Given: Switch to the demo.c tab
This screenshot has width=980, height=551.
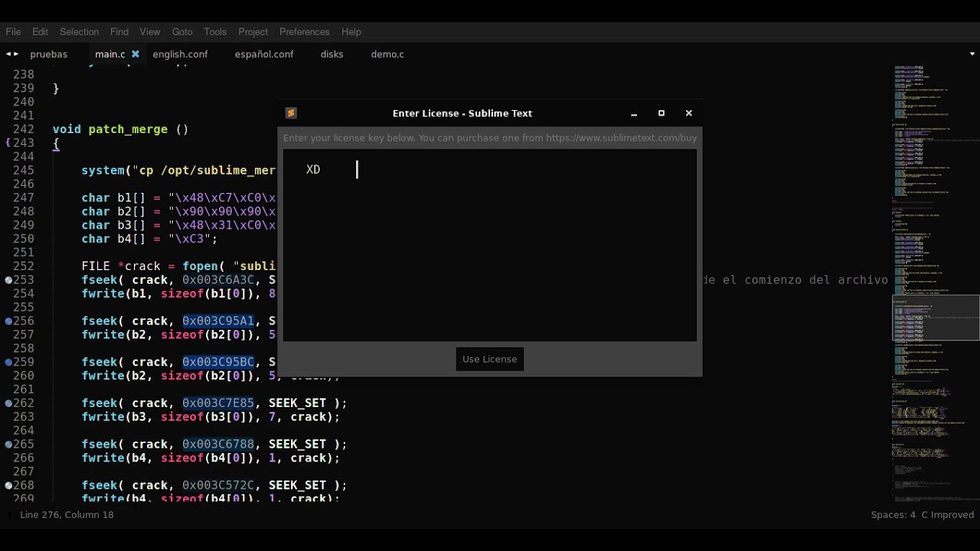Looking at the screenshot, I should pyautogui.click(x=387, y=54).
